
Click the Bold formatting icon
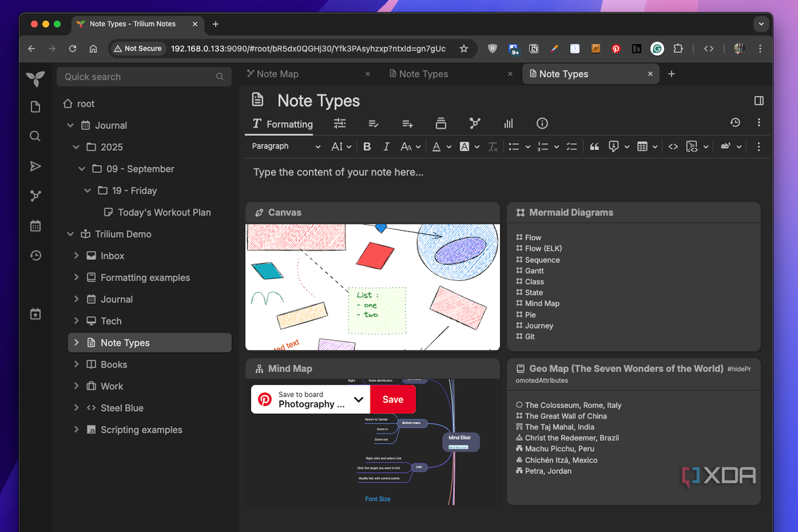[x=367, y=147]
